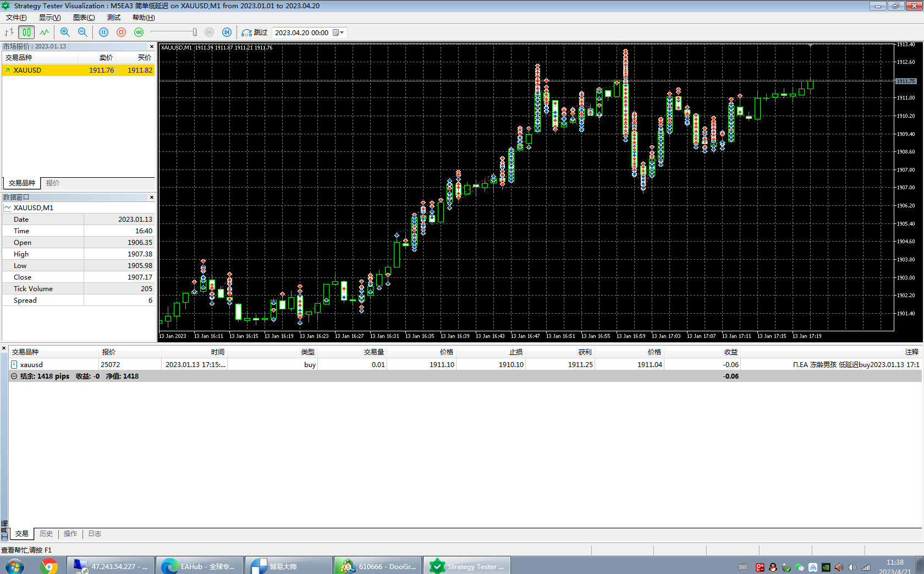This screenshot has width=924, height=574.
Task: Switch to the 历史 tab in toolbox
Action: pyautogui.click(x=46, y=534)
